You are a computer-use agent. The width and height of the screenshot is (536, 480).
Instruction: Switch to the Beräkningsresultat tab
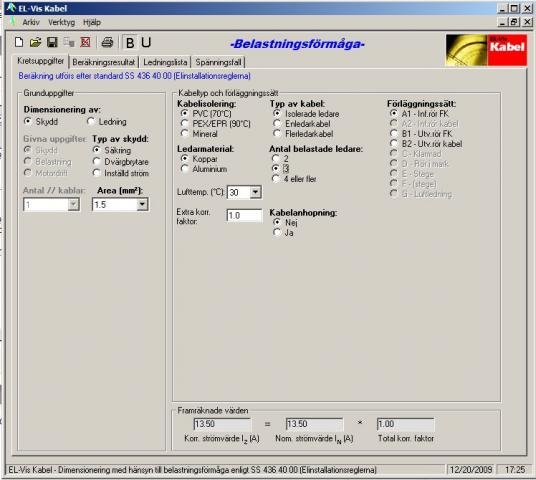pos(104,62)
